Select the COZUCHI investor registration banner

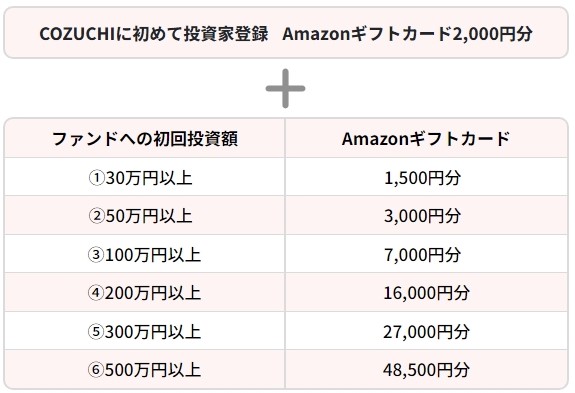tap(286, 33)
